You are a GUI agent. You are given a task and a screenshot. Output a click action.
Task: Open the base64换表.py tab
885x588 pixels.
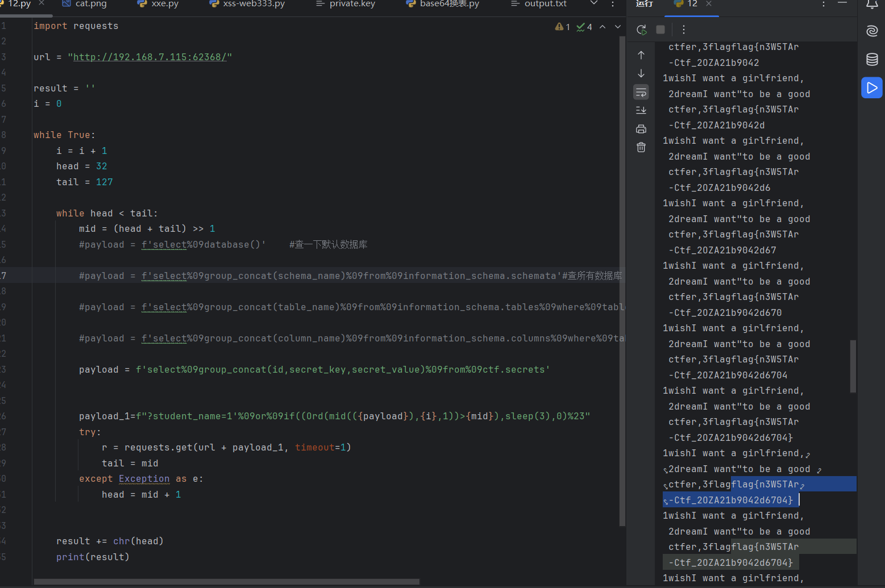(x=443, y=4)
